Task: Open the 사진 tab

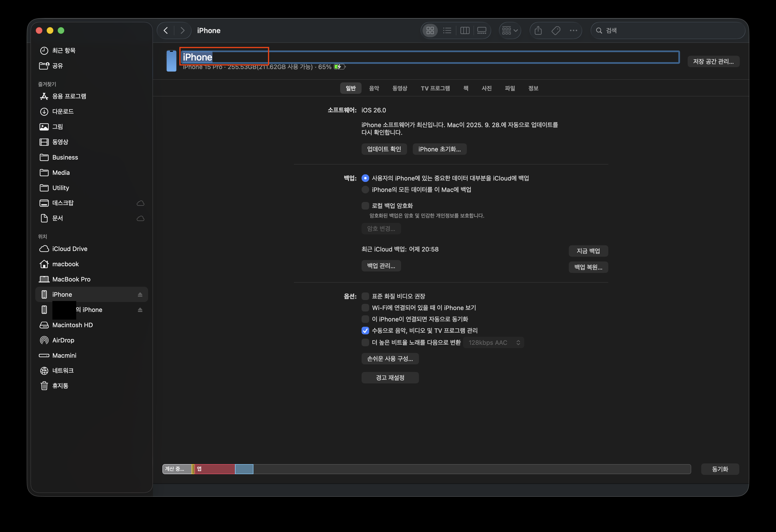Action: 486,88
